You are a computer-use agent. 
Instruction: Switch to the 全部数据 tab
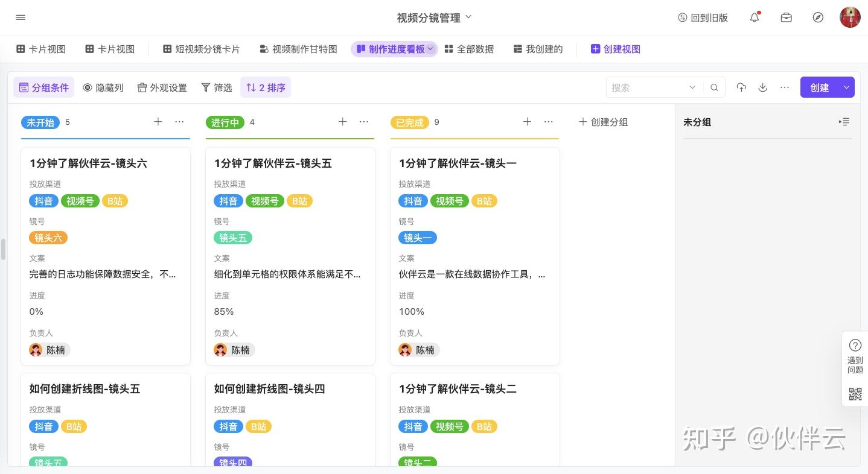coord(469,49)
